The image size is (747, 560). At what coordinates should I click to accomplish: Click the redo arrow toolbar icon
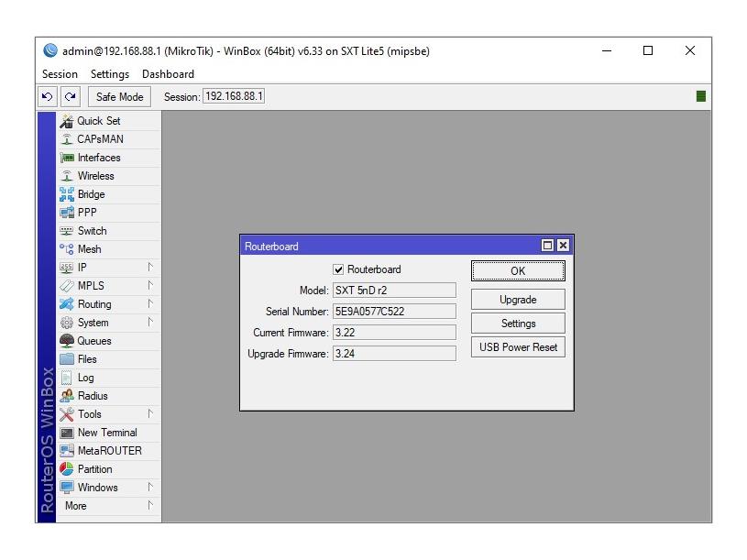[x=71, y=96]
